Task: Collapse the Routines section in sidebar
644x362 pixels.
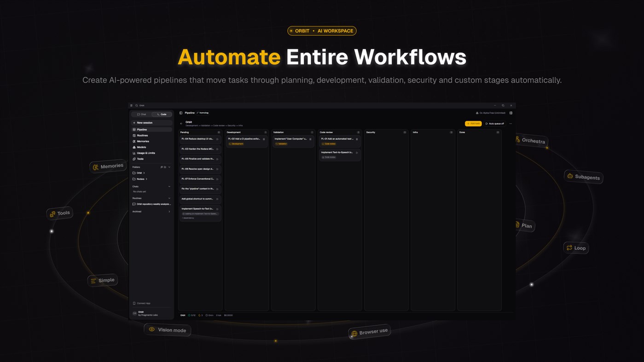Action: (x=169, y=198)
